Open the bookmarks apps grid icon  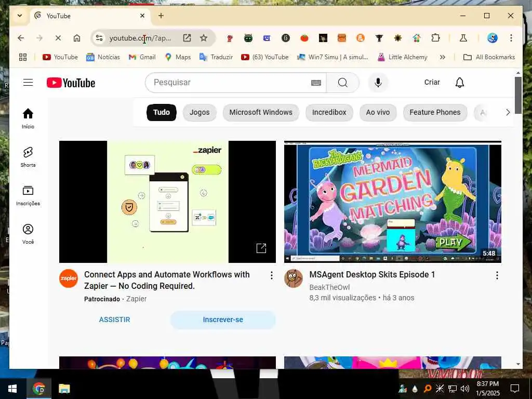(23, 57)
